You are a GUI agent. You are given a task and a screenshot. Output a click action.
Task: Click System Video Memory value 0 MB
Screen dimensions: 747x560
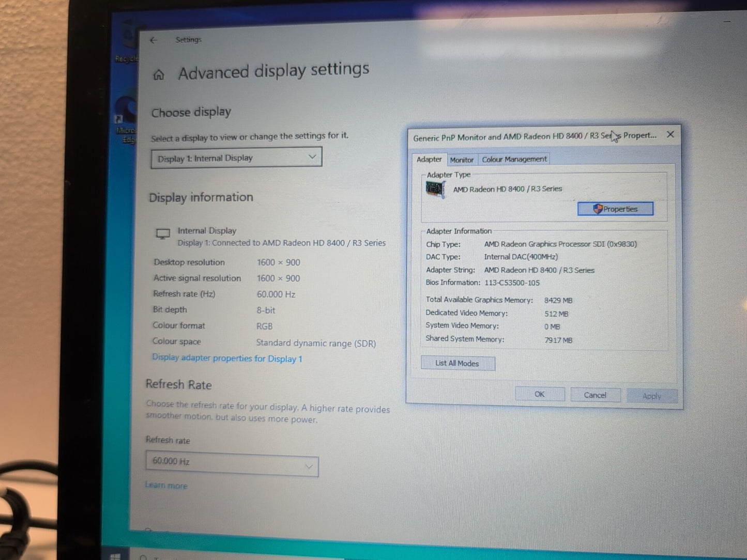coord(552,327)
